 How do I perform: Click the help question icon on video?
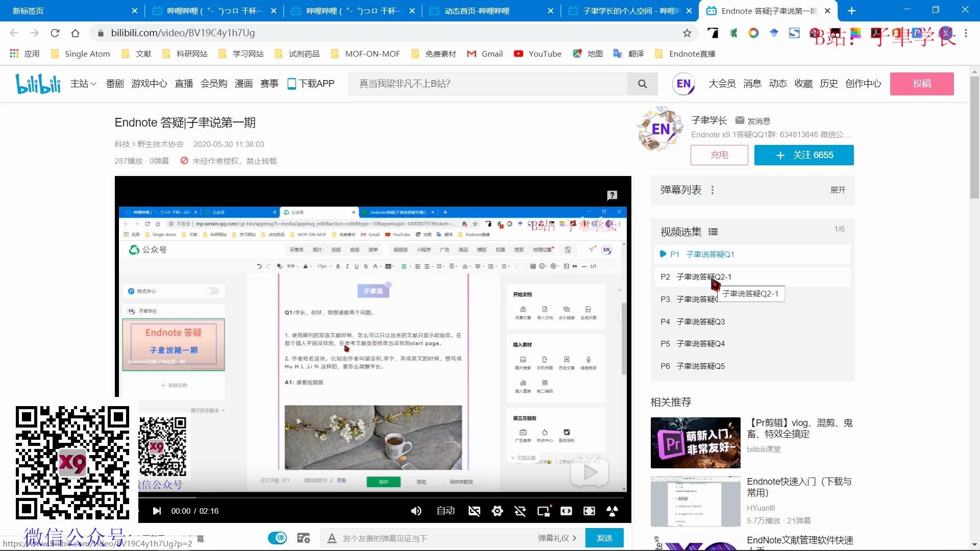tap(612, 195)
